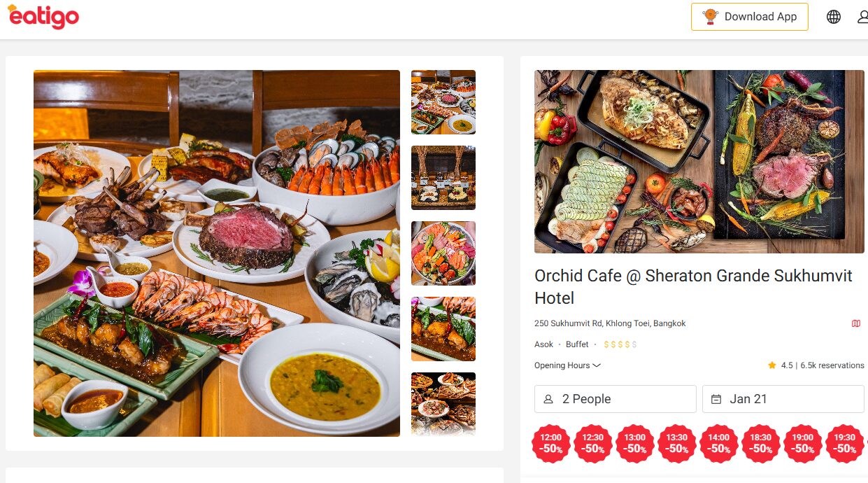Select the 13:30 -50% time slot

pyautogui.click(x=677, y=444)
